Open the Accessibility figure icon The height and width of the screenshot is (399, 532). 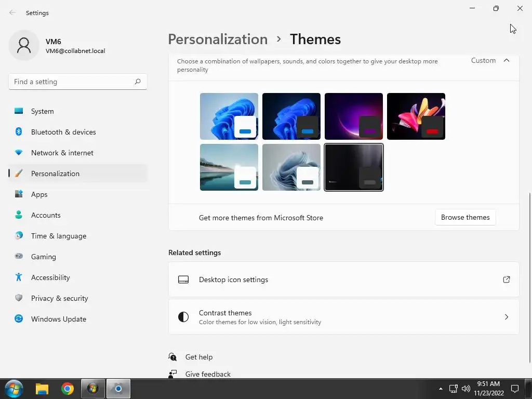coord(19,277)
